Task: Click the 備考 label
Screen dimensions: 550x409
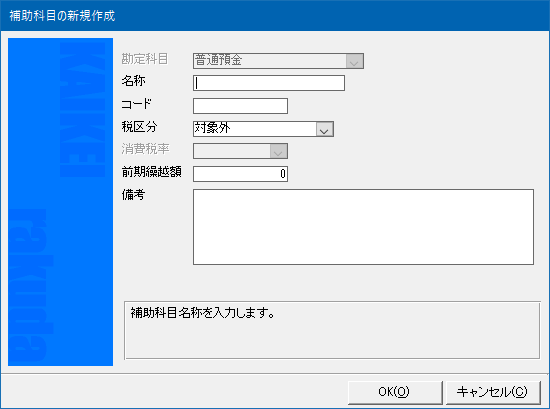Action: [x=133, y=194]
